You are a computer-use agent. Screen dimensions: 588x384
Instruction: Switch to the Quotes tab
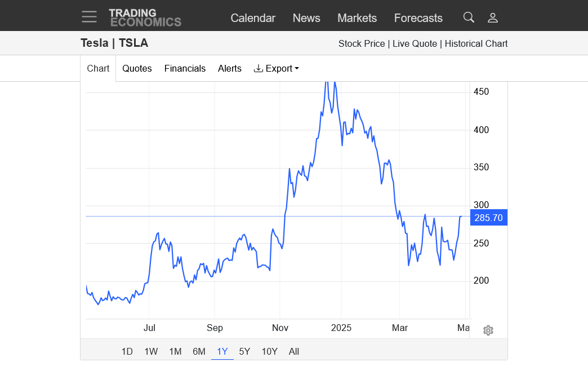tap(137, 68)
